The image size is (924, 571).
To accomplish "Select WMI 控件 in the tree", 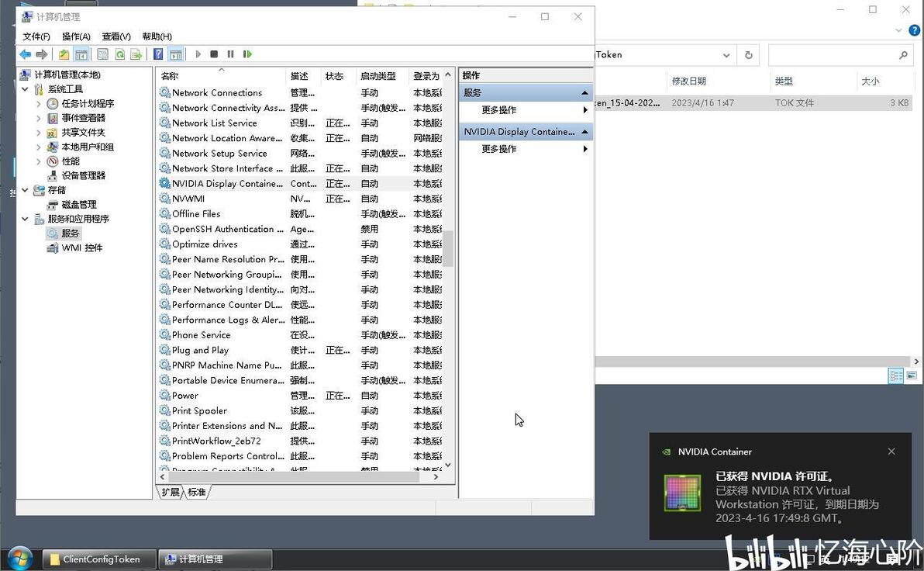I will [82, 247].
